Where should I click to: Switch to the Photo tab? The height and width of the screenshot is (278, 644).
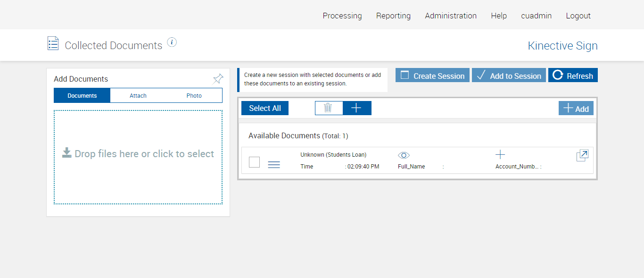pos(194,95)
